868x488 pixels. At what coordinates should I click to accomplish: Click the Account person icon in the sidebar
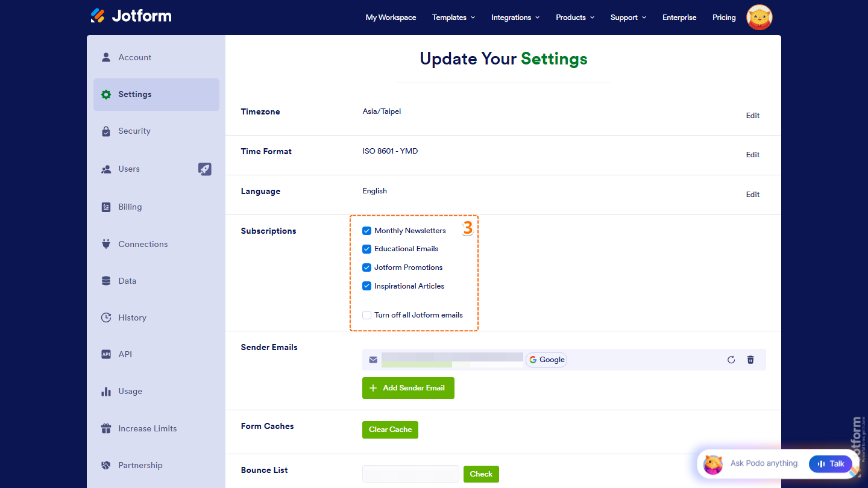click(x=106, y=57)
